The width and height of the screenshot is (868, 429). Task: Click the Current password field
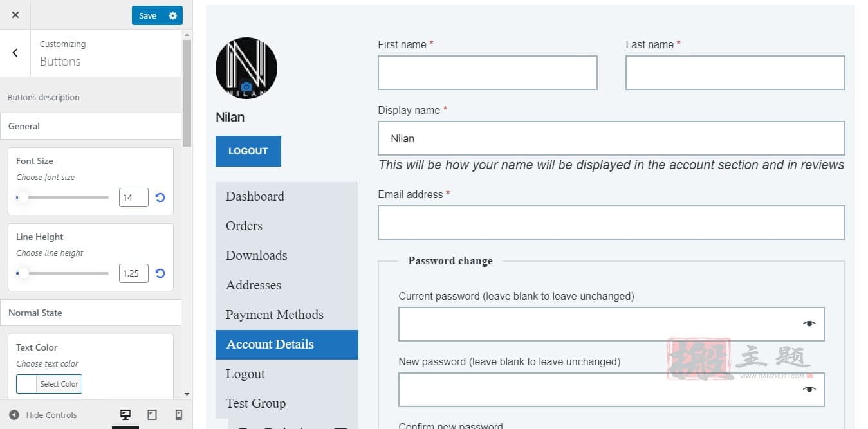[x=611, y=324]
